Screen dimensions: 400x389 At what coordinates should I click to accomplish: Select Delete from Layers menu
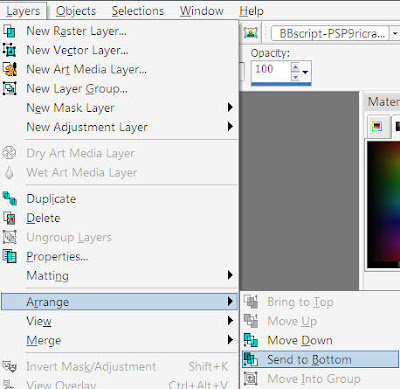tap(119, 218)
